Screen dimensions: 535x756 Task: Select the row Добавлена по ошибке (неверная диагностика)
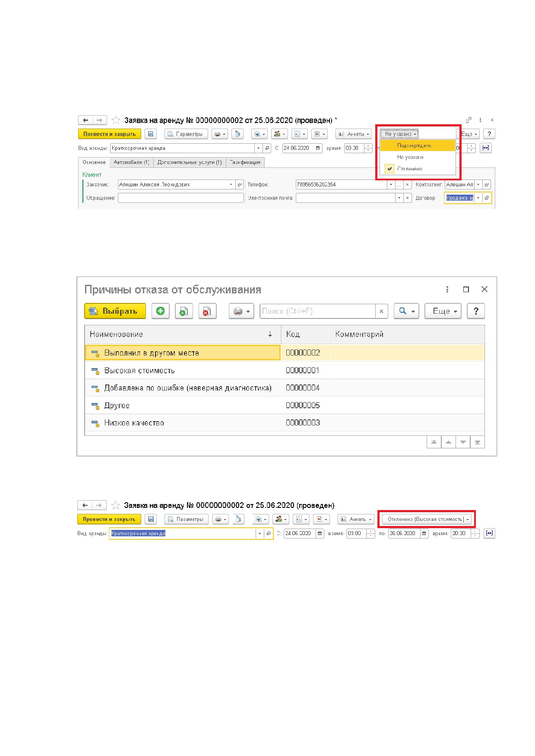point(285,388)
